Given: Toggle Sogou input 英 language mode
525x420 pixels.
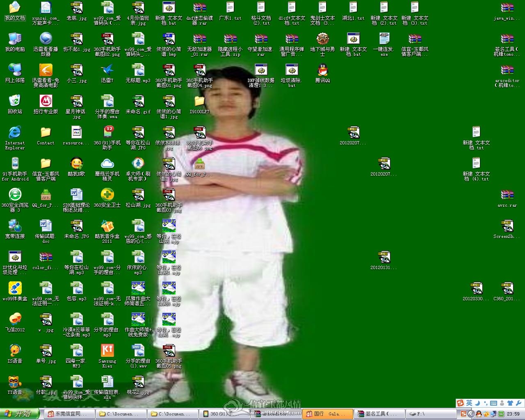Looking at the screenshot, I should [x=469, y=403].
